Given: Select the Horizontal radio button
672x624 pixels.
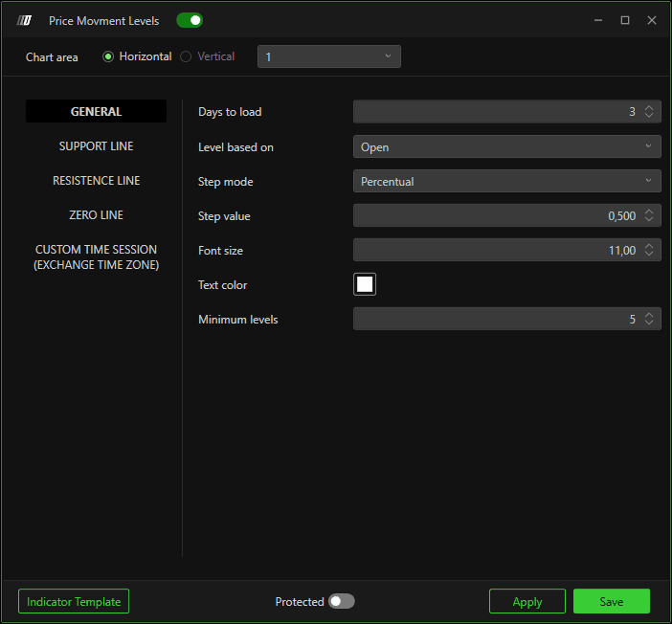Looking at the screenshot, I should [108, 56].
